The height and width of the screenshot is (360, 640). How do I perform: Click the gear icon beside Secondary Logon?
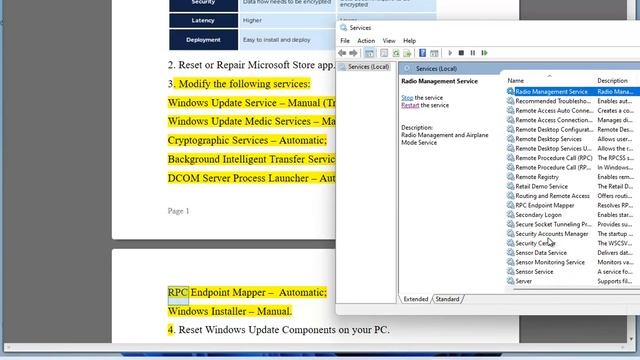pyautogui.click(x=510, y=215)
